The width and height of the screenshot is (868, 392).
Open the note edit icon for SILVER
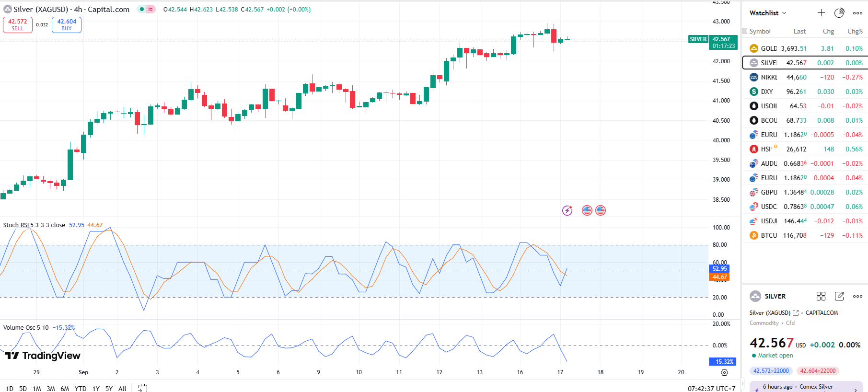(x=839, y=296)
